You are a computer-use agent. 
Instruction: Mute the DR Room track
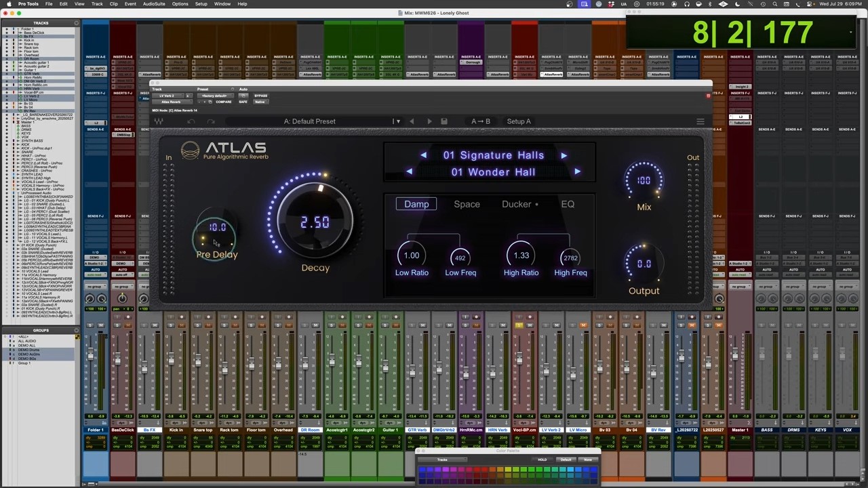coord(315,325)
